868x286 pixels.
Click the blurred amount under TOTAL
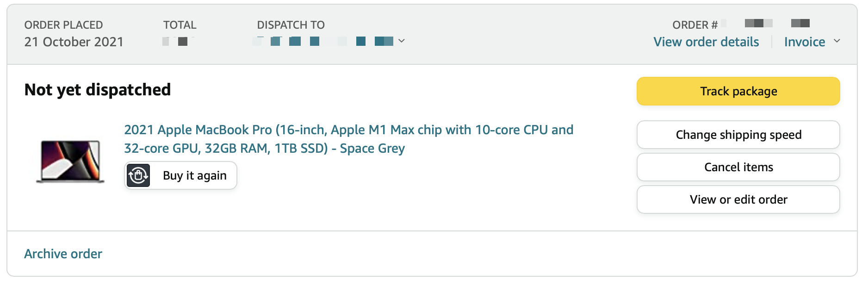pyautogui.click(x=178, y=41)
